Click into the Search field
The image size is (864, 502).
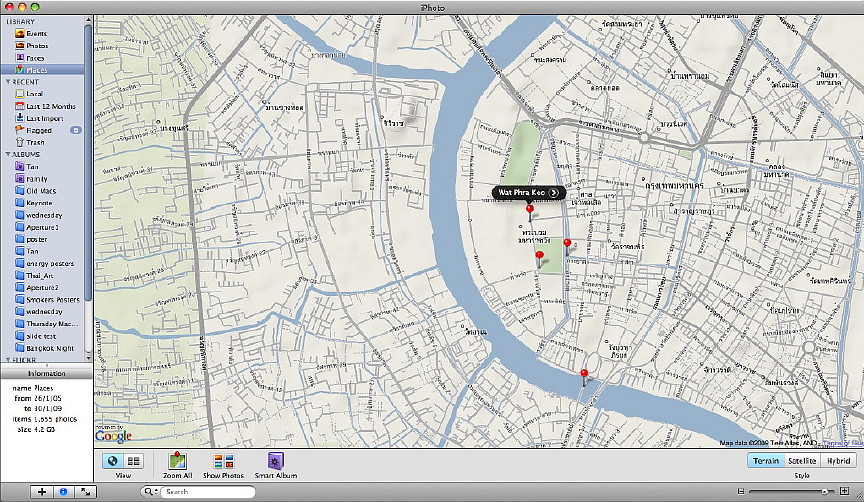[x=208, y=492]
